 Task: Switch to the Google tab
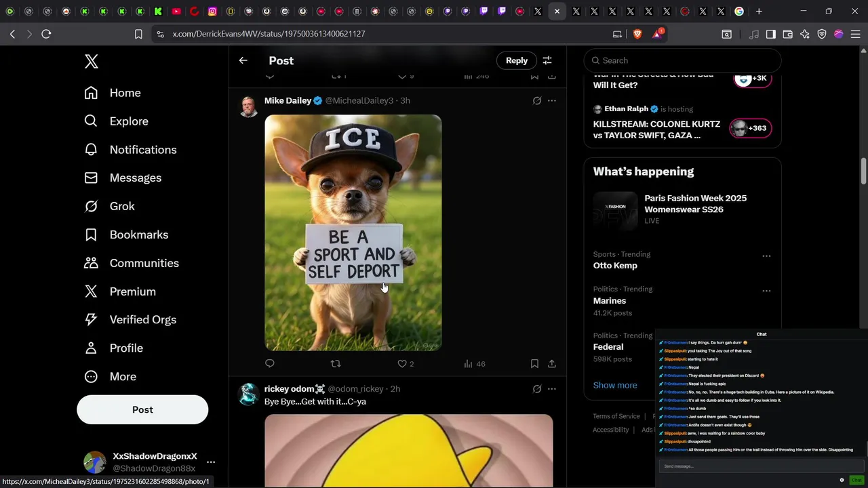tap(739, 12)
